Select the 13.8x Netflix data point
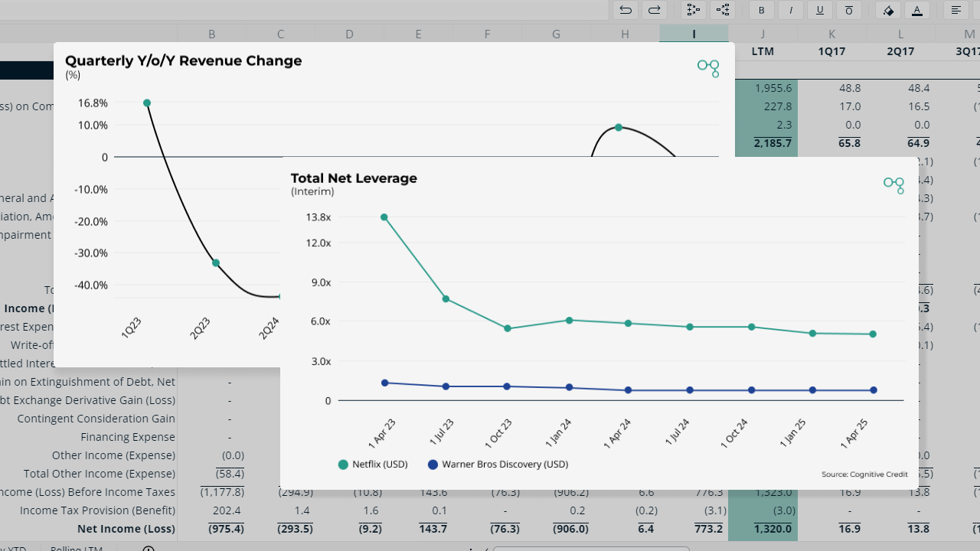The image size is (980, 551). [384, 217]
